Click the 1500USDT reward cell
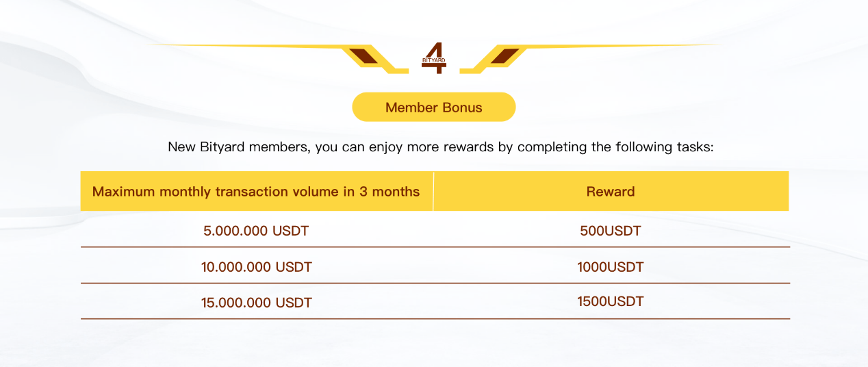This screenshot has height=367, width=868. point(611,301)
